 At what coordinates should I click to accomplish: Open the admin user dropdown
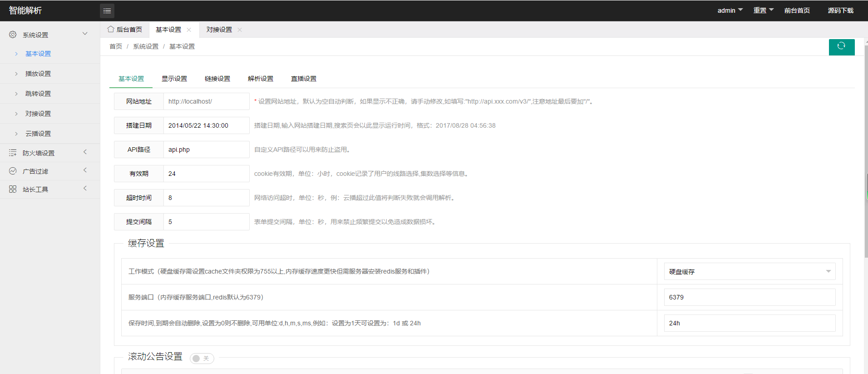(730, 10)
